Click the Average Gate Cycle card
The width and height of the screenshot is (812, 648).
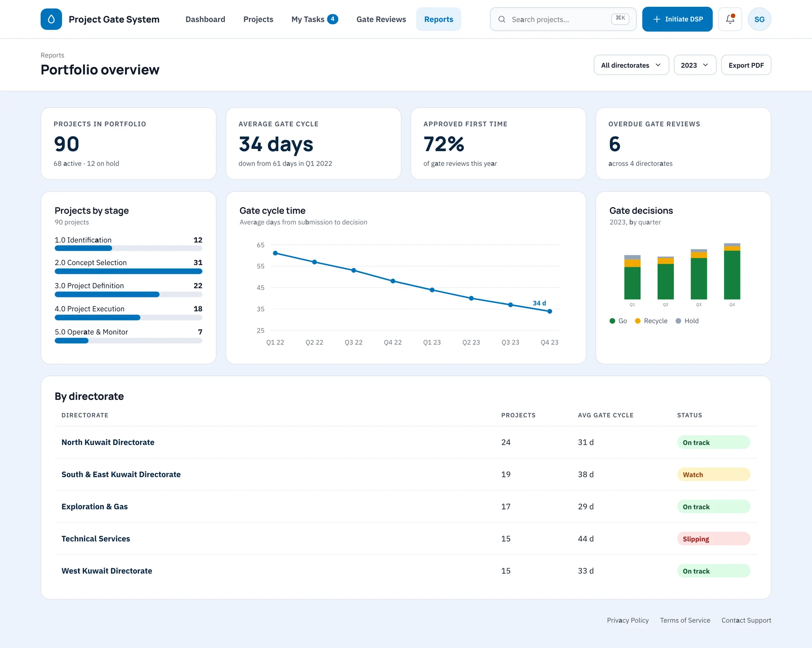(x=313, y=143)
